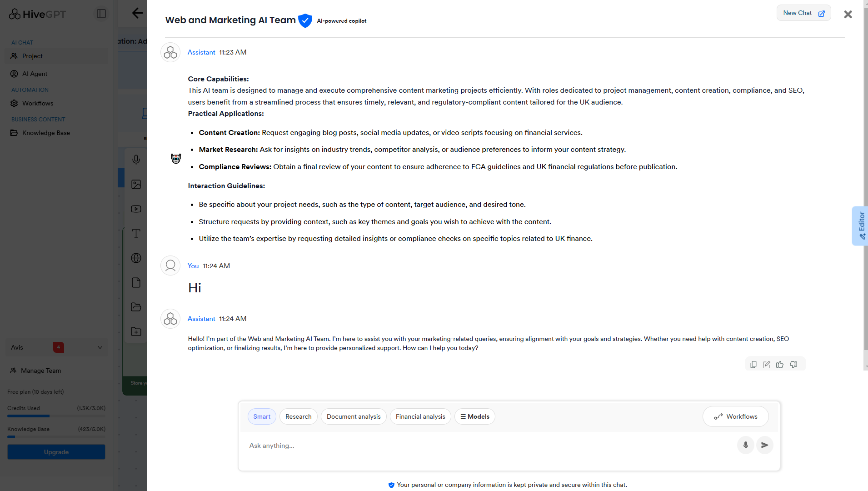The height and width of the screenshot is (491, 868).
Task: Copy the assistant's last response
Action: [x=753, y=365]
